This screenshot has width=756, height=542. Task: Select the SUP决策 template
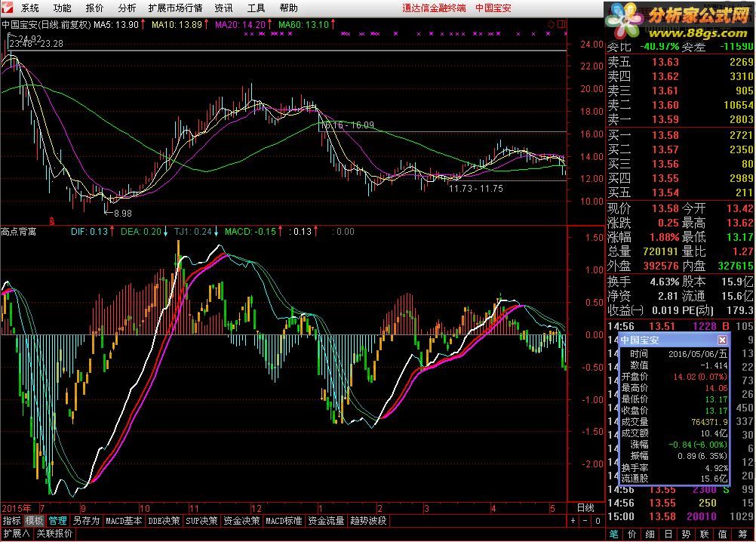pos(201,521)
